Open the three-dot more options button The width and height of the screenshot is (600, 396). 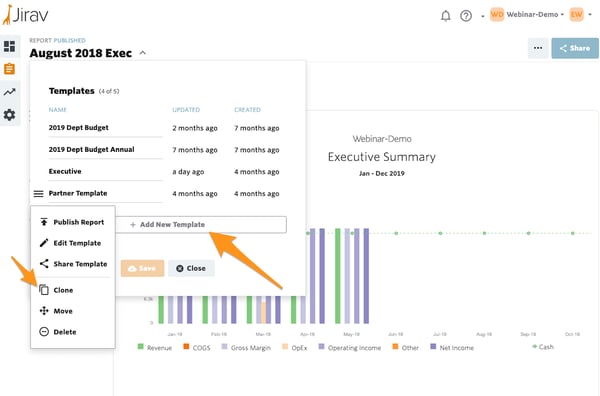tap(538, 48)
